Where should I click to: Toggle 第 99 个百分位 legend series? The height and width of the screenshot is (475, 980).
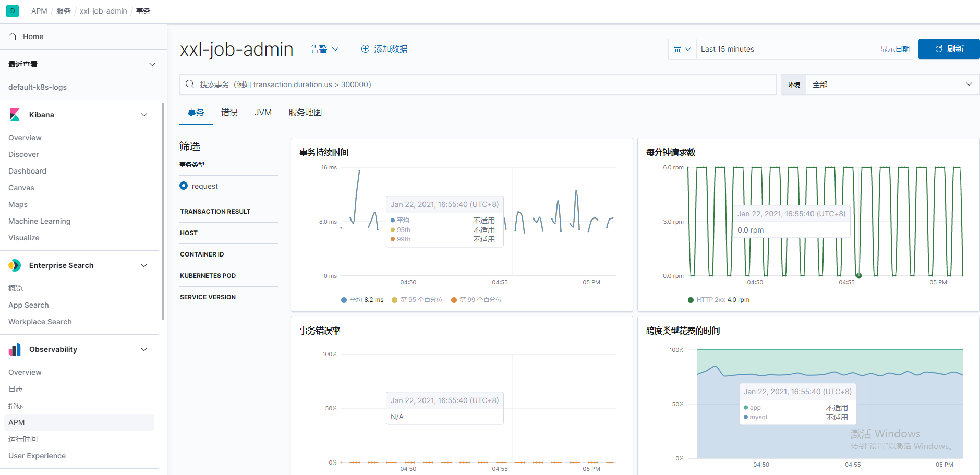[477, 300]
